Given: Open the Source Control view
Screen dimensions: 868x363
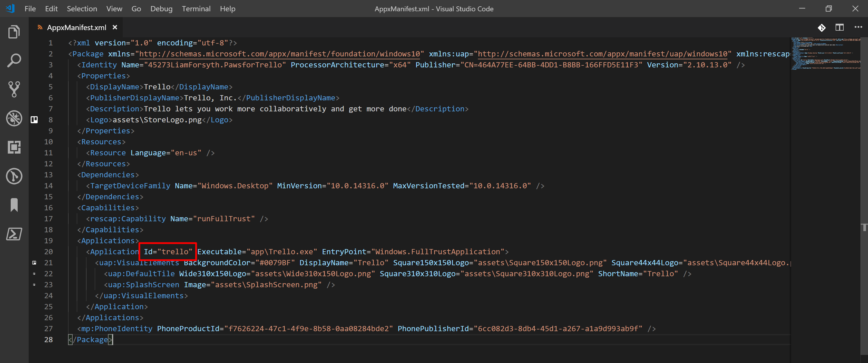Looking at the screenshot, I should 14,89.
